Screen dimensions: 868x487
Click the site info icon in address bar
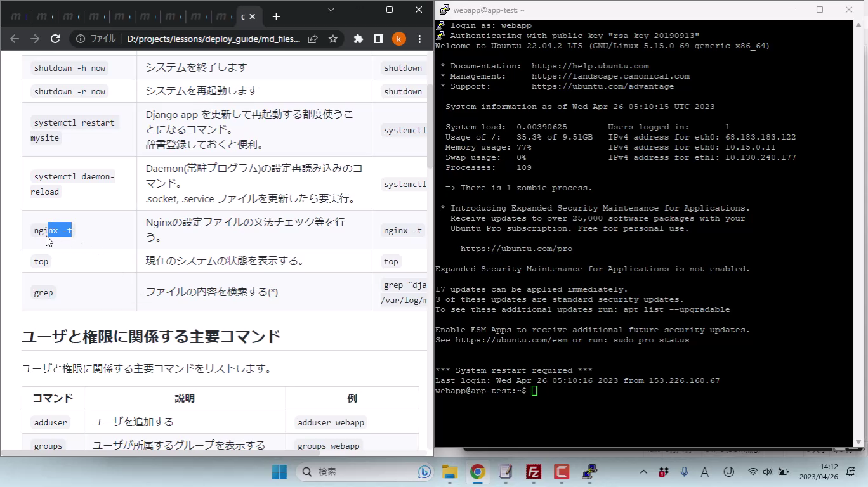click(81, 39)
